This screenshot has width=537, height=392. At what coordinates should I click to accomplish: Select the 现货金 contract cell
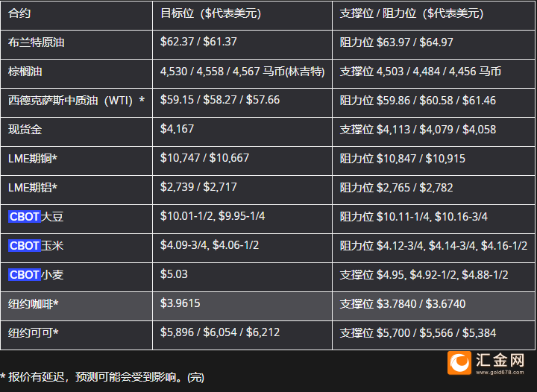coord(25,129)
